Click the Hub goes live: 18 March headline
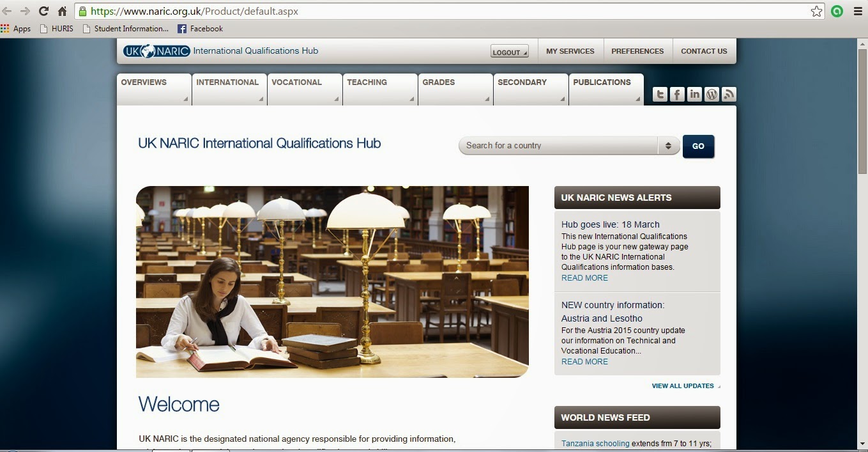868x452 pixels. coord(610,224)
